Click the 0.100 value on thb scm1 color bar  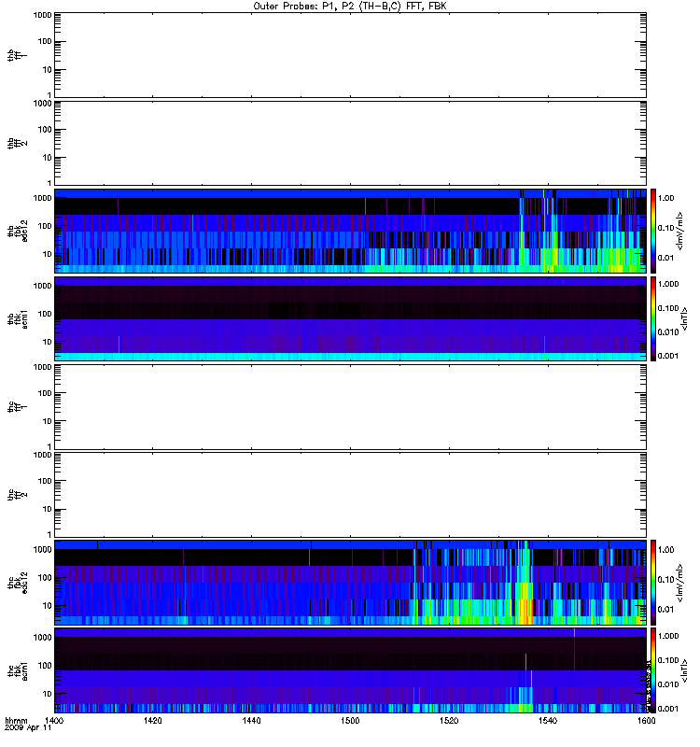pyautogui.click(x=668, y=308)
